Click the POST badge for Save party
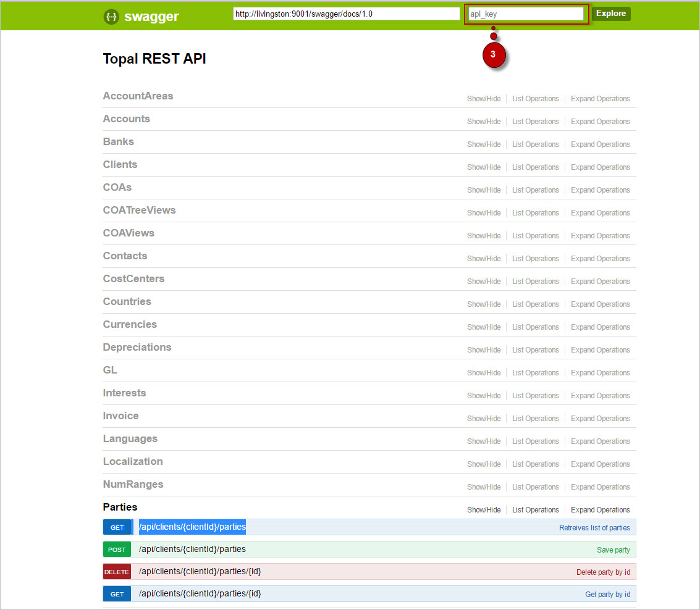Image resolution: width=700 pixels, height=610 pixels. 117,549
